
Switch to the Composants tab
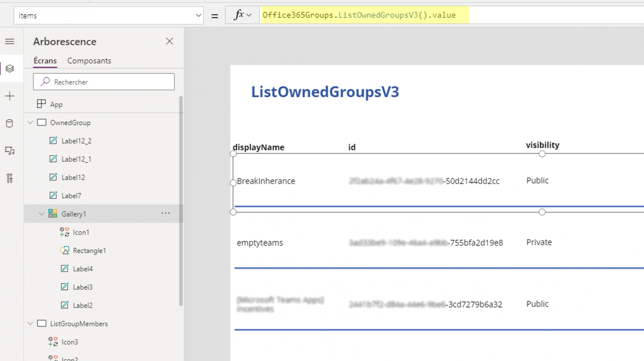pyautogui.click(x=89, y=60)
